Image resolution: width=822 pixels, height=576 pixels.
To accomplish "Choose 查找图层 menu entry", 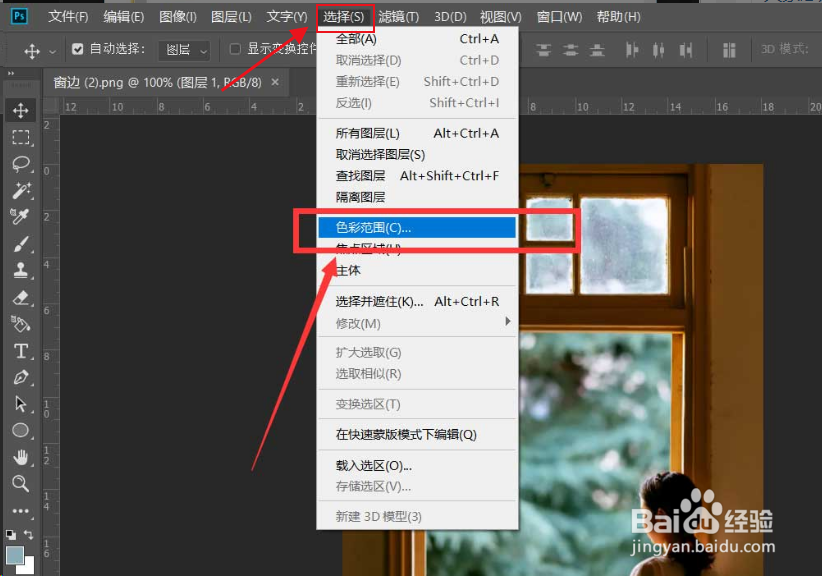I will (417, 176).
